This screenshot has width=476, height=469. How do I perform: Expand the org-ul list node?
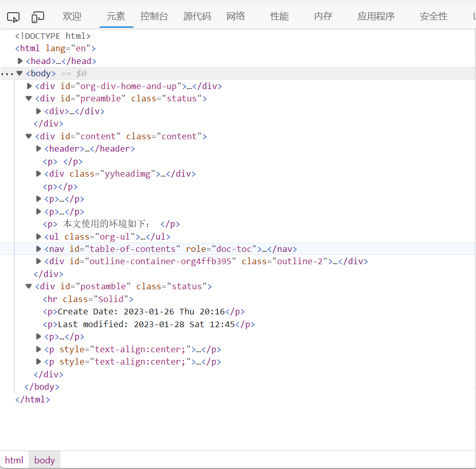[x=39, y=237]
